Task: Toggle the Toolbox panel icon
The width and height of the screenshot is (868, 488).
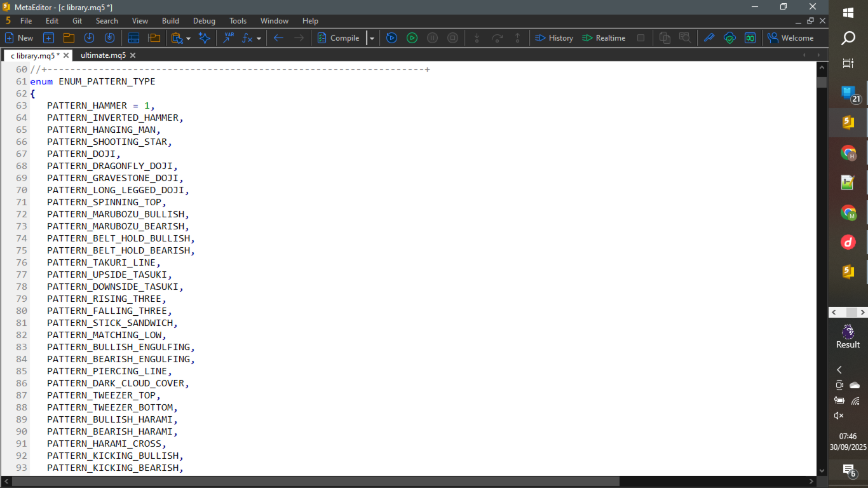Action: pos(134,38)
